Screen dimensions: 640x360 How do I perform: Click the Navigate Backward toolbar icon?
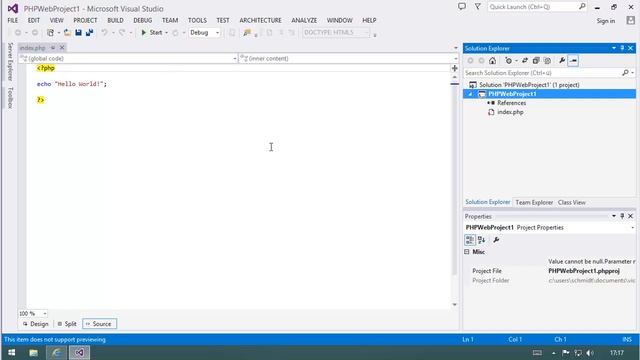18,33
